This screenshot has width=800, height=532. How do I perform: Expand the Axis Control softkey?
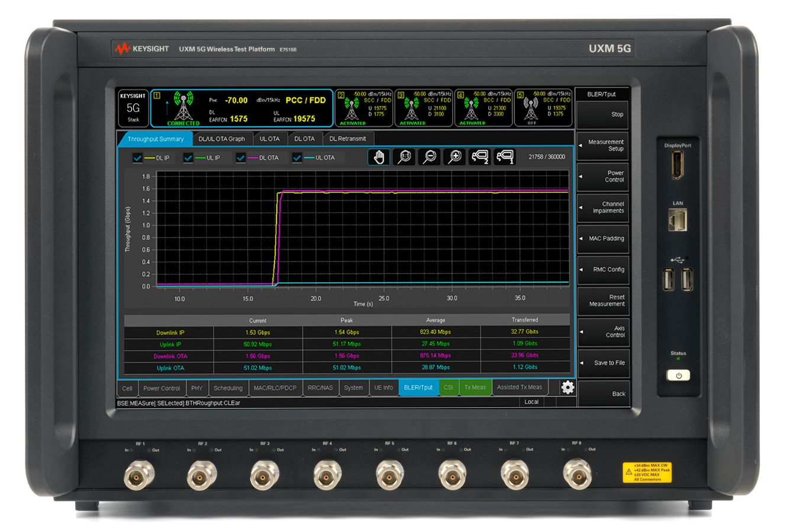coord(604,331)
